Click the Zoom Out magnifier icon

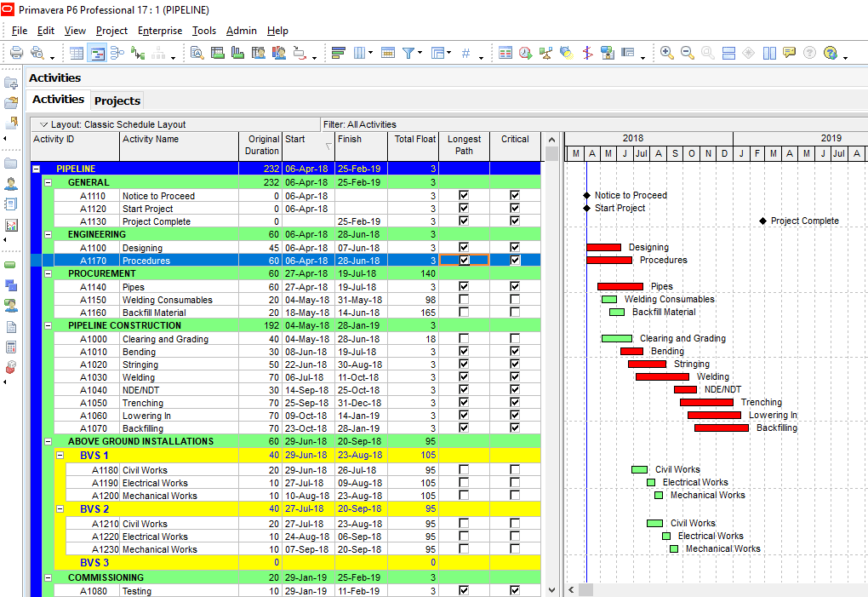(x=688, y=53)
